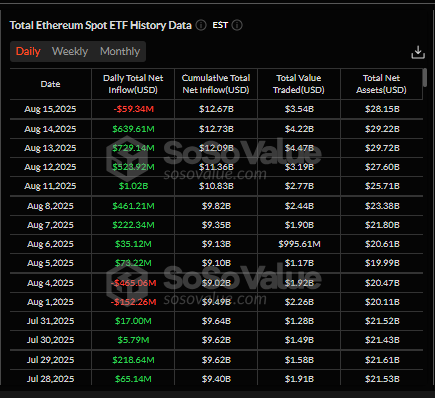
Task: Select the Aug 15,2025 row date
Action: pos(50,109)
